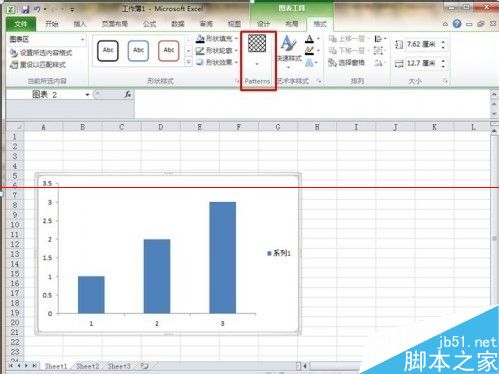This screenshot has width=499, height=374.
Task: Expand the shape styles gallery more arrow
Action: (188, 62)
